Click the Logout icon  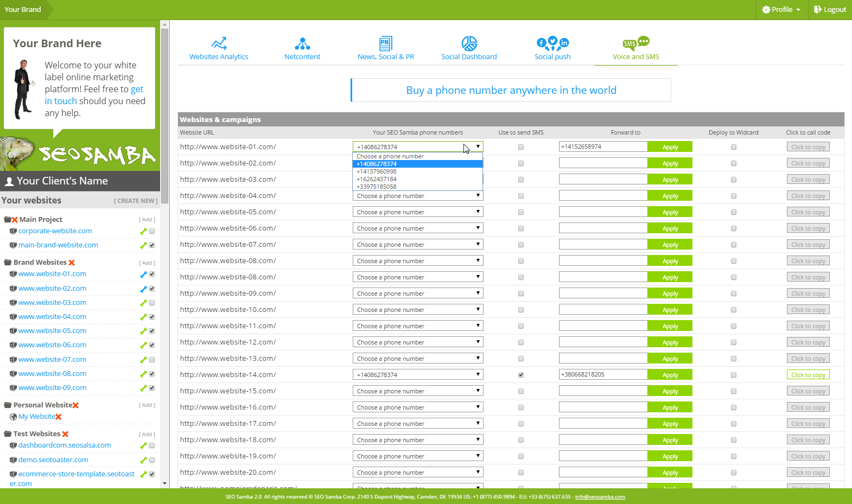(x=818, y=10)
